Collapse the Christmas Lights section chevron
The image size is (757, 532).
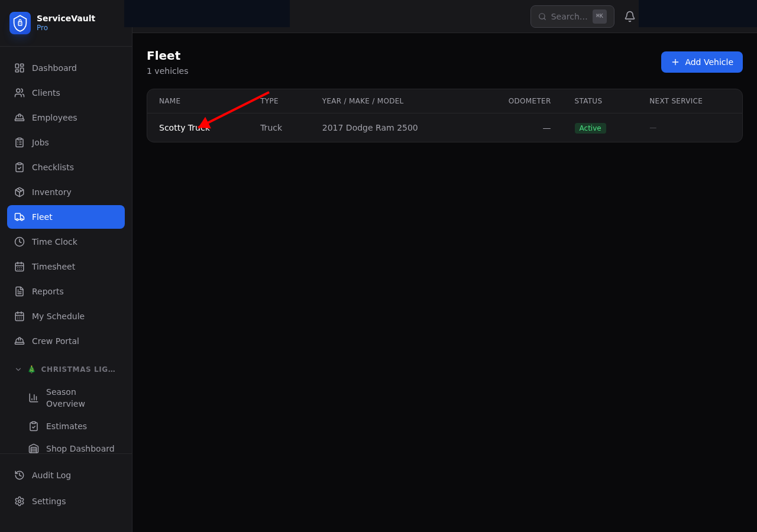[18, 369]
